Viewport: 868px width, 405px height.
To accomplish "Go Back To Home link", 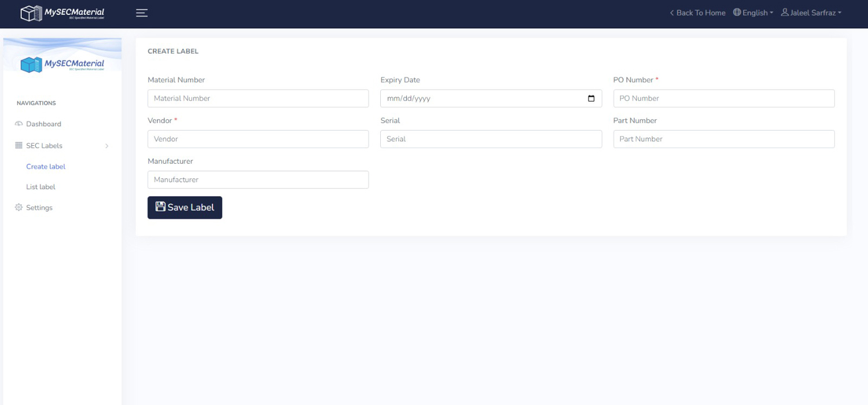I will [x=697, y=13].
